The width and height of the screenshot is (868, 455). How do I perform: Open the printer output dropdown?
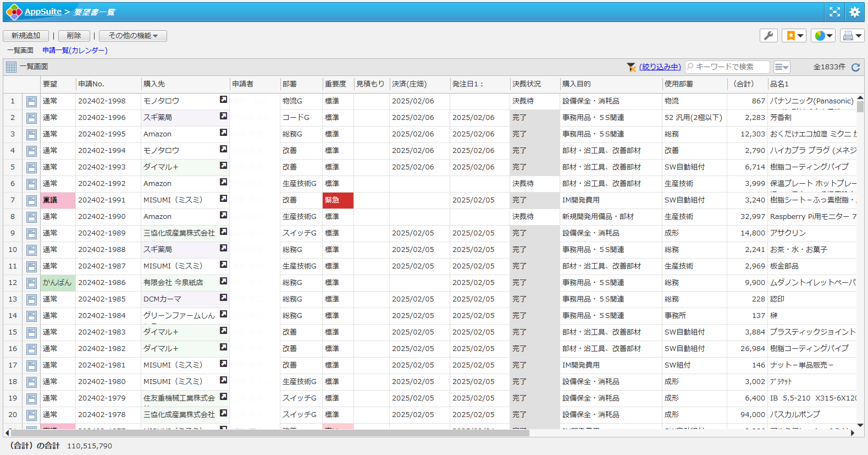852,36
